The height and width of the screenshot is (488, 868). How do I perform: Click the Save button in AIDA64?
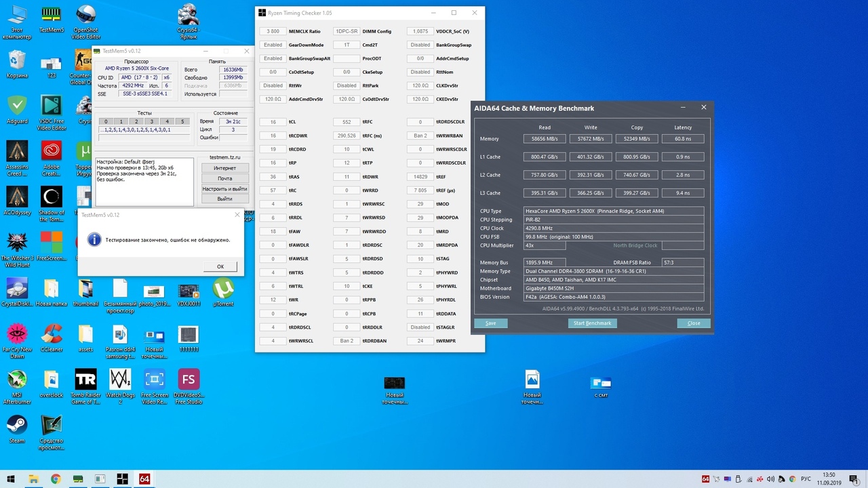[490, 323]
